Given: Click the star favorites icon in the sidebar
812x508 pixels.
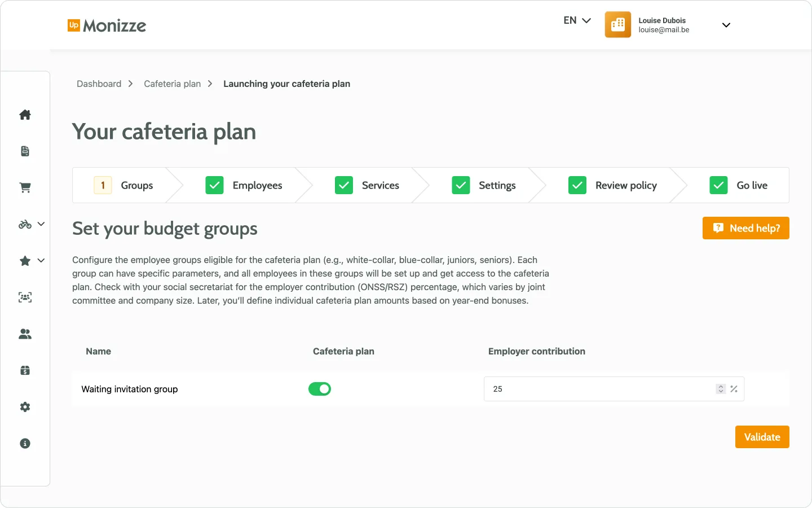Looking at the screenshot, I should tap(24, 260).
